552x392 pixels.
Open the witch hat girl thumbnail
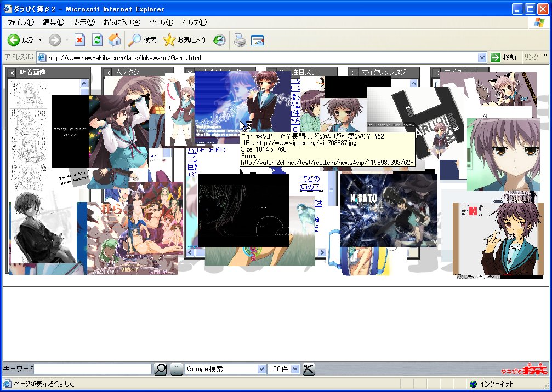[x=118, y=132]
